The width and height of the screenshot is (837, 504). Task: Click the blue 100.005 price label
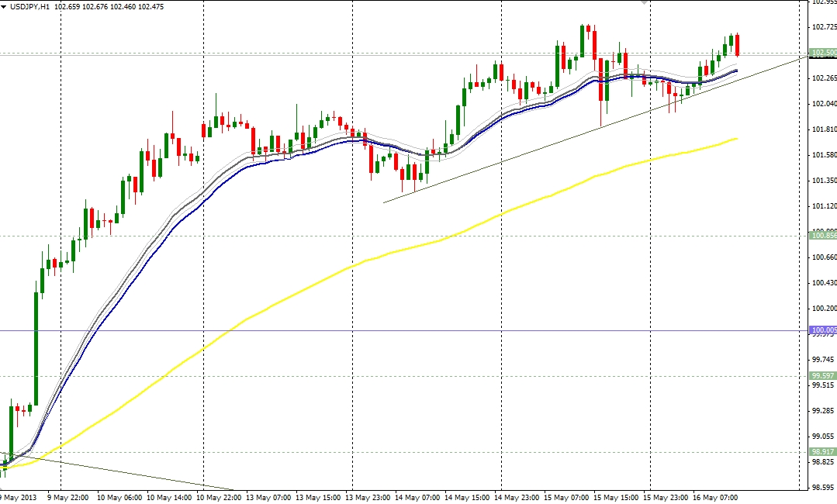pyautogui.click(x=821, y=330)
